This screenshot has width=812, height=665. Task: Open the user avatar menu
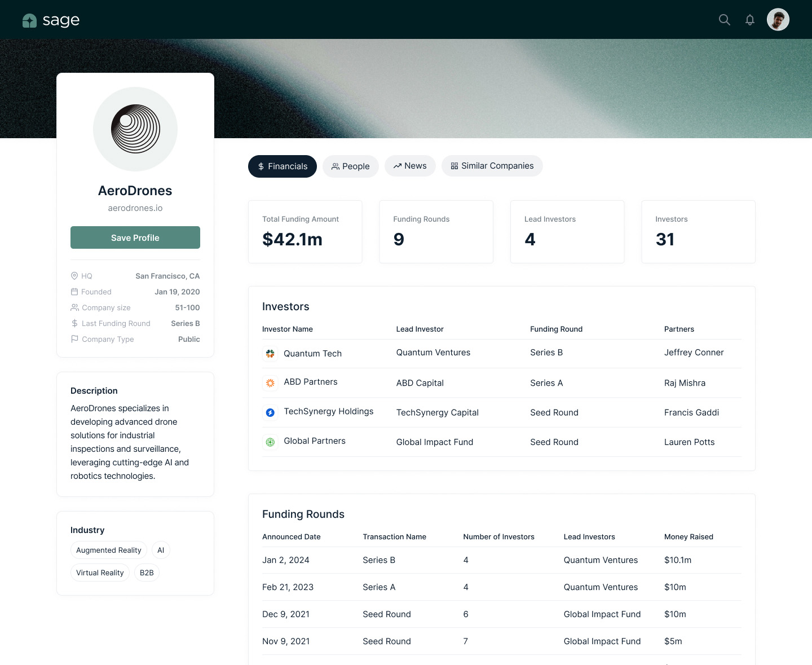[x=778, y=20]
